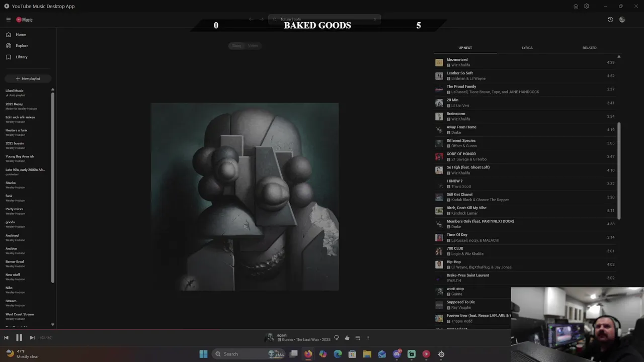
Task: Switch playback mode to Video
Action: 253,46
